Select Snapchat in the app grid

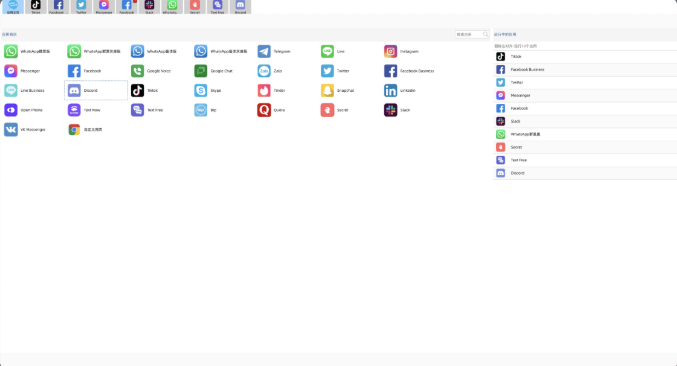(x=337, y=91)
